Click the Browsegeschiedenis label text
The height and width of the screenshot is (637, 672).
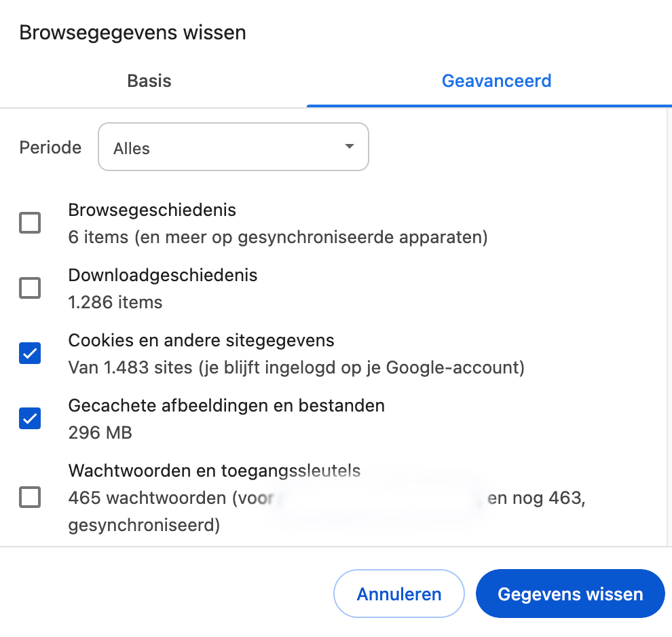152,210
